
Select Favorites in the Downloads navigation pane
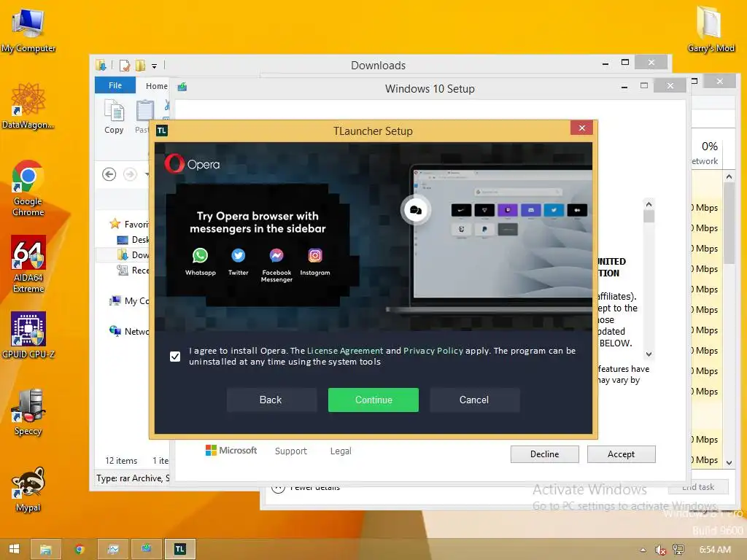click(x=128, y=224)
